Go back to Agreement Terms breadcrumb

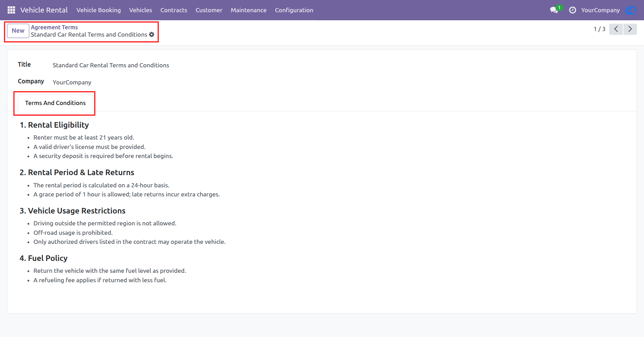(54, 27)
